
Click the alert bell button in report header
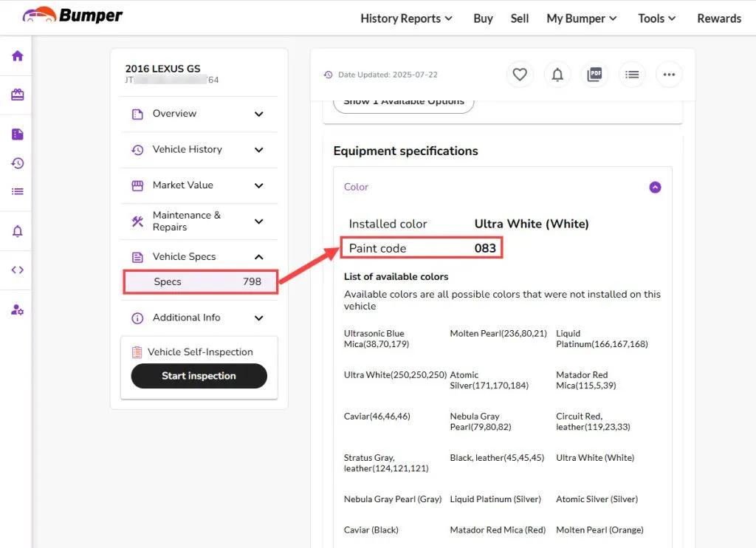click(x=557, y=75)
